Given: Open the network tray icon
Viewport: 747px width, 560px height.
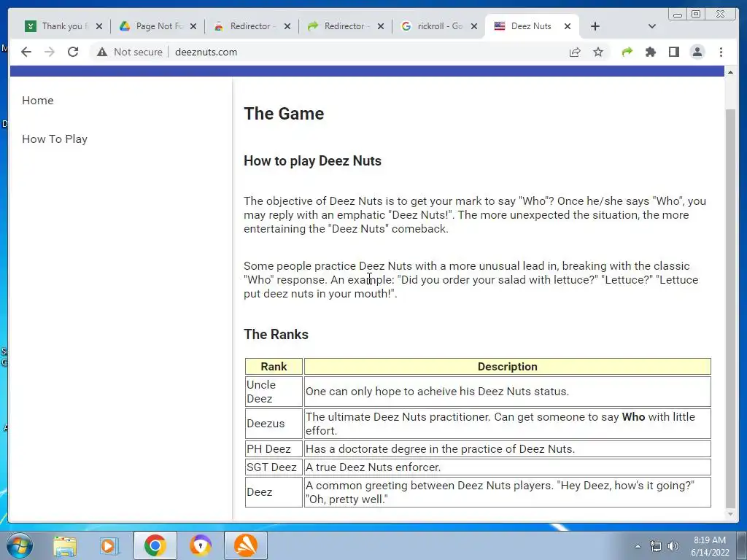Looking at the screenshot, I should [x=656, y=546].
